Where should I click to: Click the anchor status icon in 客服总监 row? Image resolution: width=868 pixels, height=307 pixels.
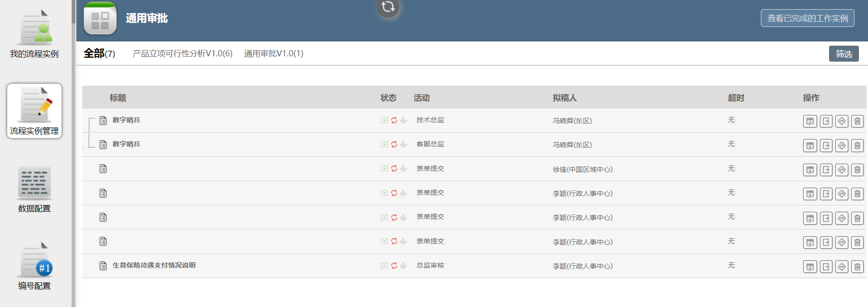pyautogui.click(x=403, y=144)
